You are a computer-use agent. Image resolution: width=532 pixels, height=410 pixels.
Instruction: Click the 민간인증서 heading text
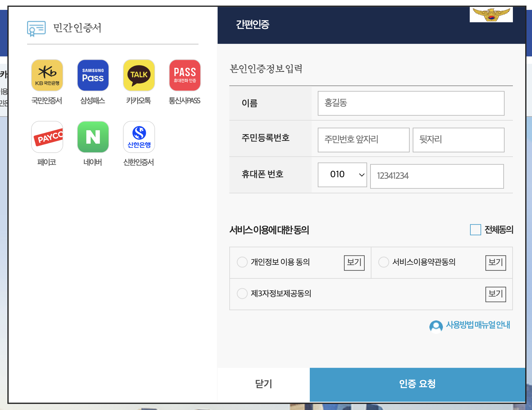[77, 28]
